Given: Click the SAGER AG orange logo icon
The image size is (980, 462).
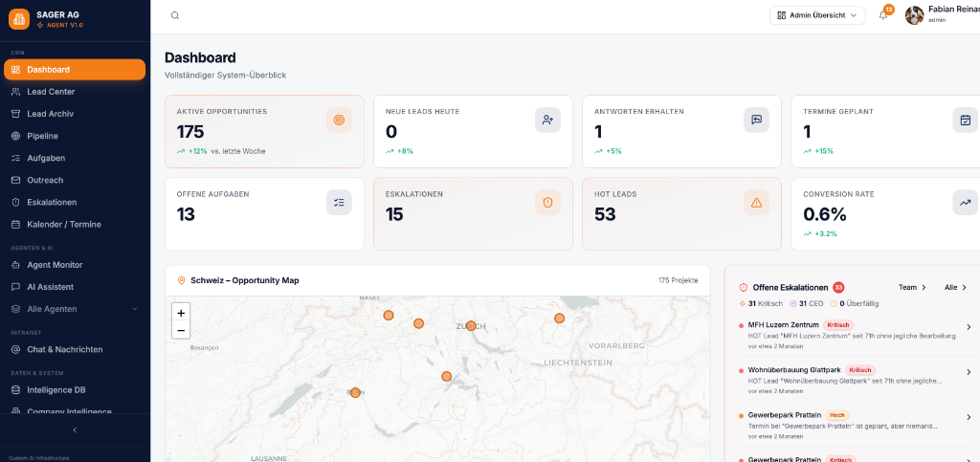Looking at the screenshot, I should tap(19, 19).
